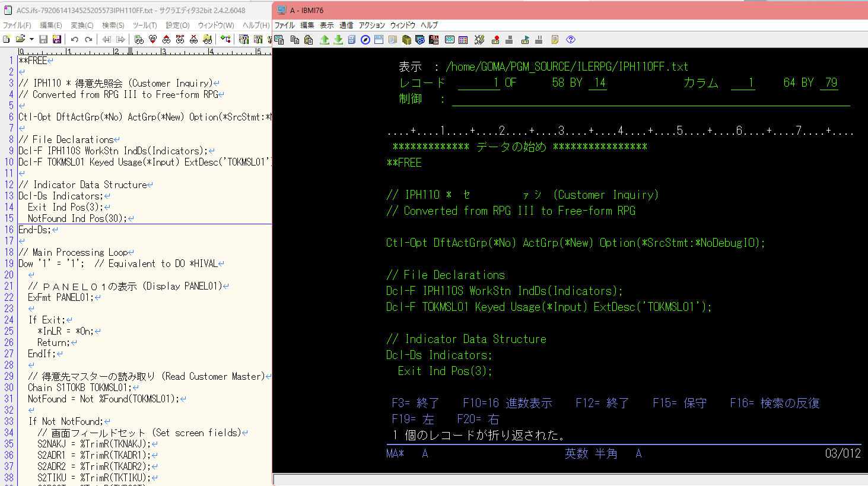This screenshot has height=486, width=868.
Task: Click the F12= 終了 function key label
Action: 602,403
